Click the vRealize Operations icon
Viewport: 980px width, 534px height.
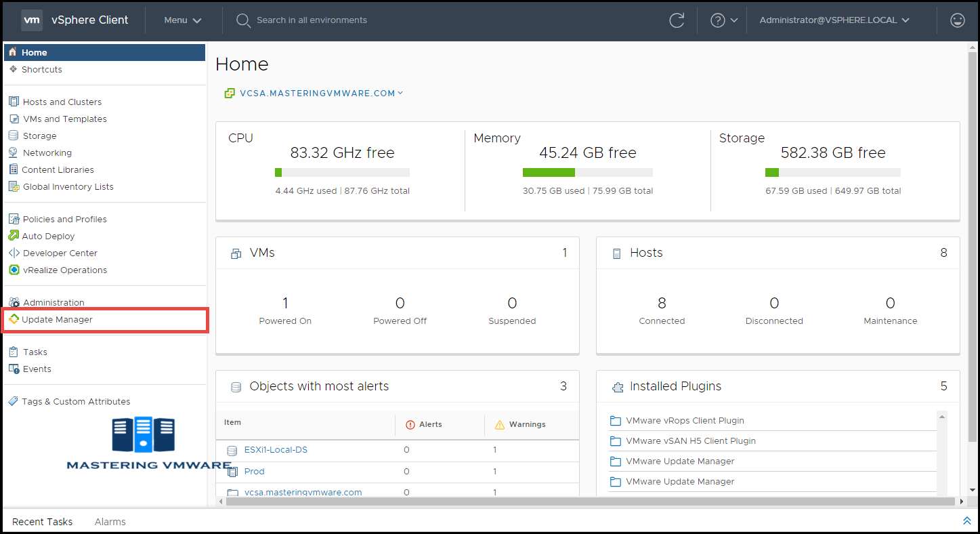(14, 270)
